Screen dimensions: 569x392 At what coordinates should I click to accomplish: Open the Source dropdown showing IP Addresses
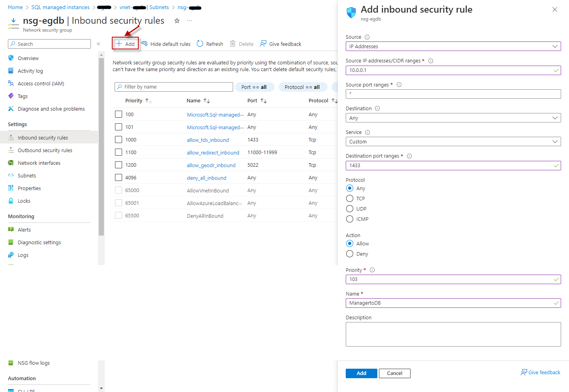click(453, 46)
